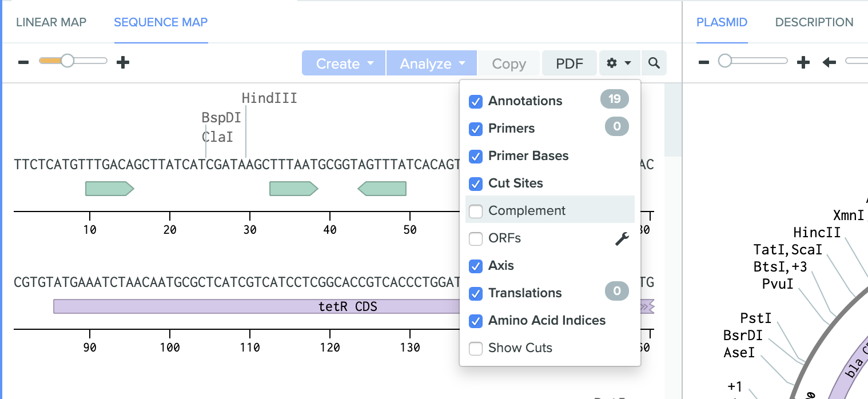Viewport: 868px width, 399px height.
Task: Zoom in plasmid view with plus icon
Action: coord(803,62)
